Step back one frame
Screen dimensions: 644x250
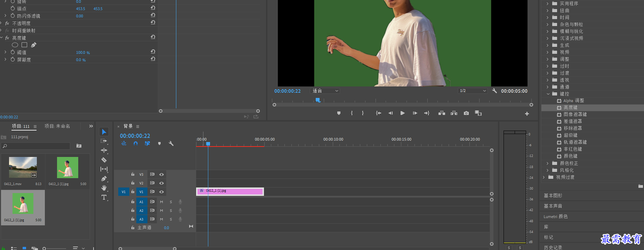click(391, 113)
